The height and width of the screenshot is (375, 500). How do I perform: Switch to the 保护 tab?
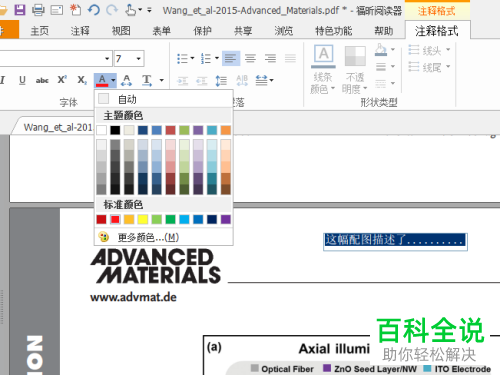[202, 31]
